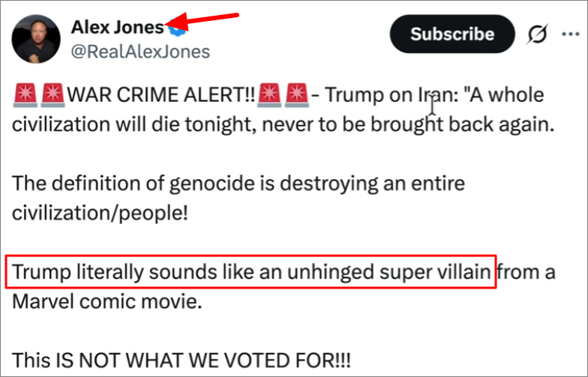The image size is (588, 377).
Task: Click the blue verified badge
Action: coord(177,28)
